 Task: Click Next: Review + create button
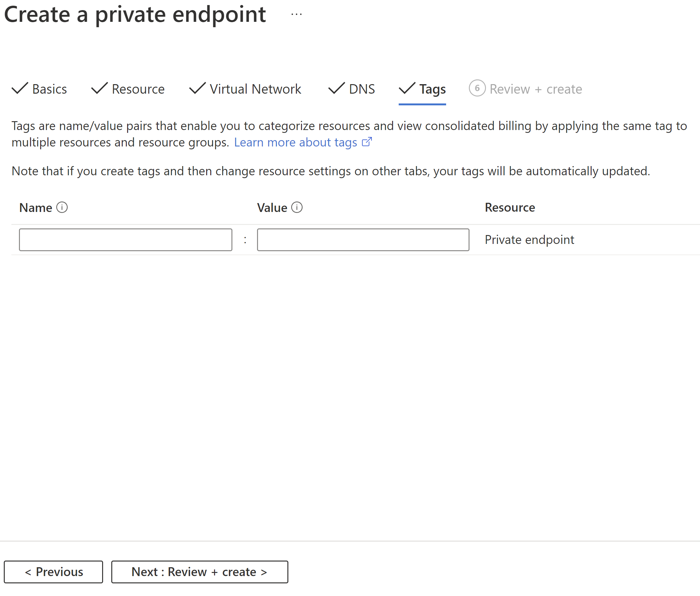(x=199, y=571)
